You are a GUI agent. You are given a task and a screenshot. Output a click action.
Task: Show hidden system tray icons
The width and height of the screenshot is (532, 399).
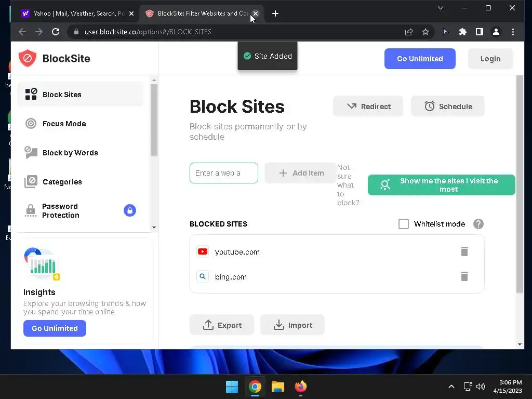[451, 387]
